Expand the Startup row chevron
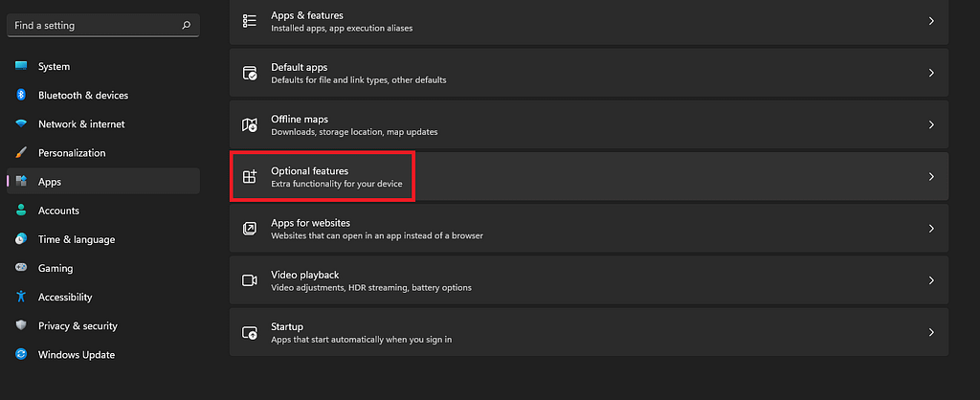The image size is (980, 400). [931, 332]
